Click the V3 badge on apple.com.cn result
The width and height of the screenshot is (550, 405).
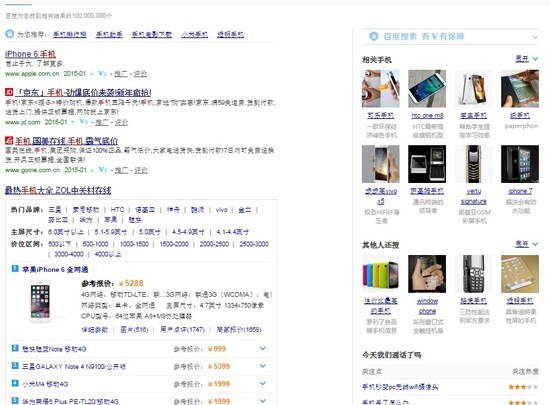(x=102, y=73)
